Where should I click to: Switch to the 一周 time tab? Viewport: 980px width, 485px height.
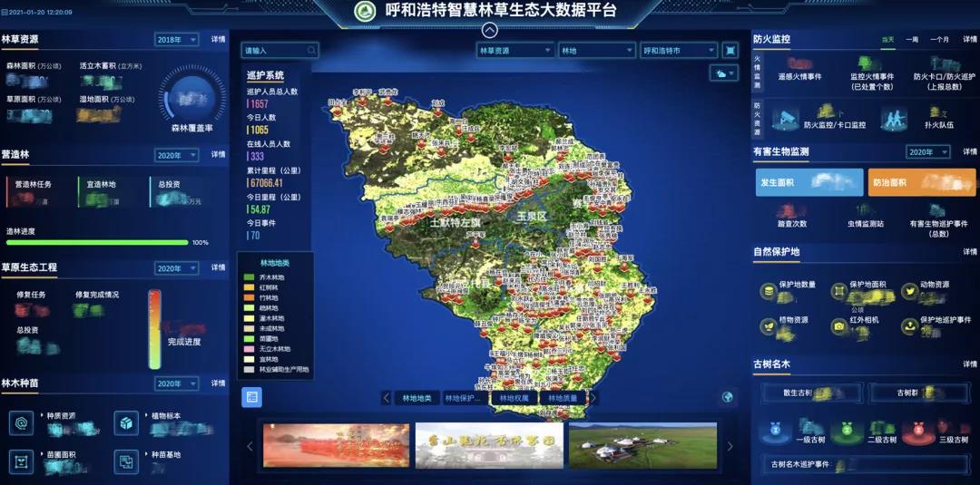pyautogui.click(x=912, y=40)
